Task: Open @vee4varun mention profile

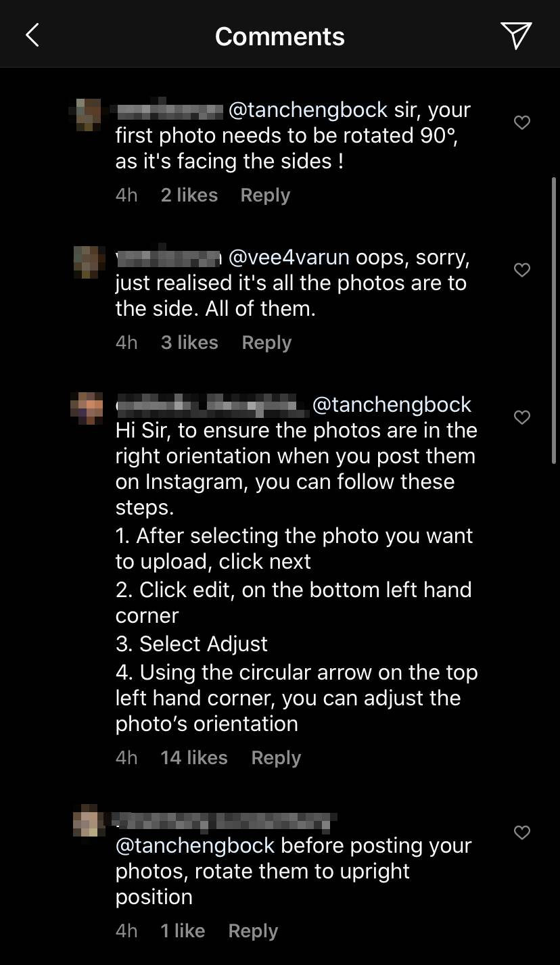Action: tap(289, 258)
